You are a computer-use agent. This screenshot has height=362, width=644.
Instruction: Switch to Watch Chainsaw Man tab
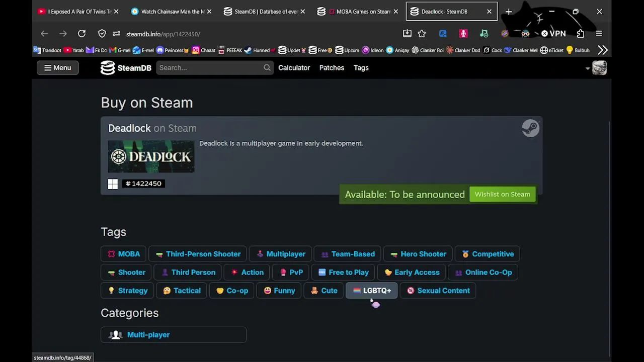tap(171, 12)
